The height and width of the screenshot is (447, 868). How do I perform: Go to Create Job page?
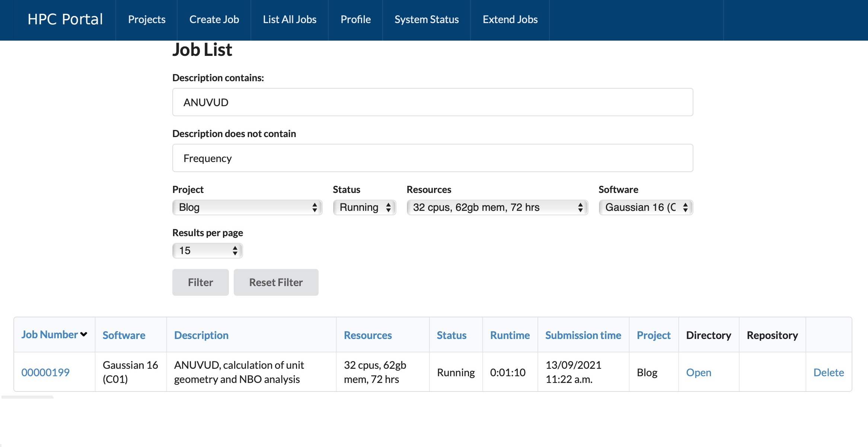pos(214,19)
